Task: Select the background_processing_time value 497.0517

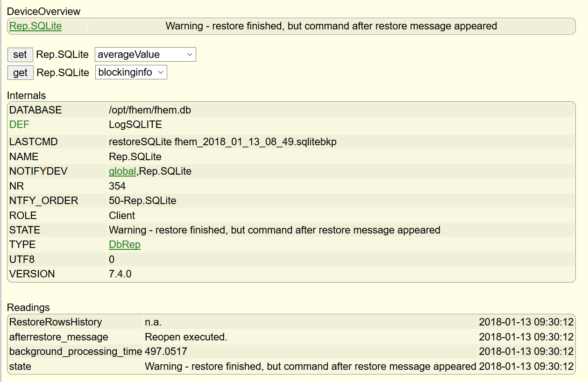Action: tap(166, 352)
